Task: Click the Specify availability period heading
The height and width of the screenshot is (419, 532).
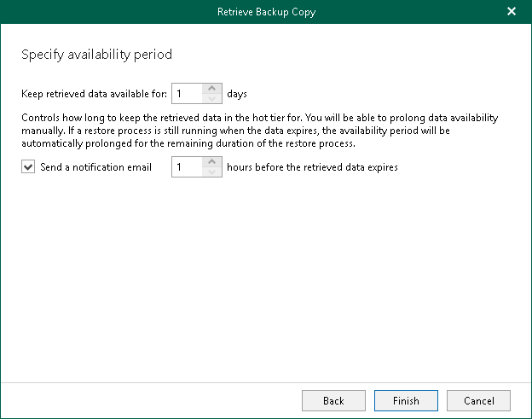Action: [x=96, y=55]
